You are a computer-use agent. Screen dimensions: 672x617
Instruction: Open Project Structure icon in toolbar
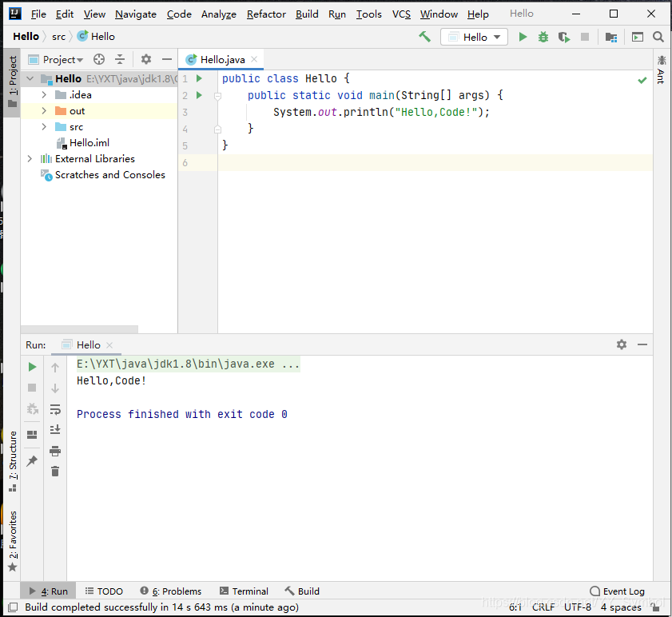tap(611, 38)
